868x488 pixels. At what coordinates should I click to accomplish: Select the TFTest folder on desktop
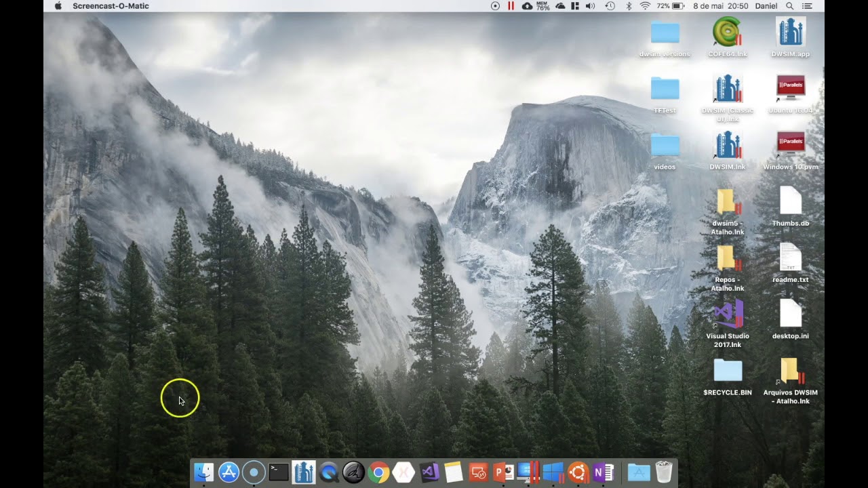(x=665, y=89)
